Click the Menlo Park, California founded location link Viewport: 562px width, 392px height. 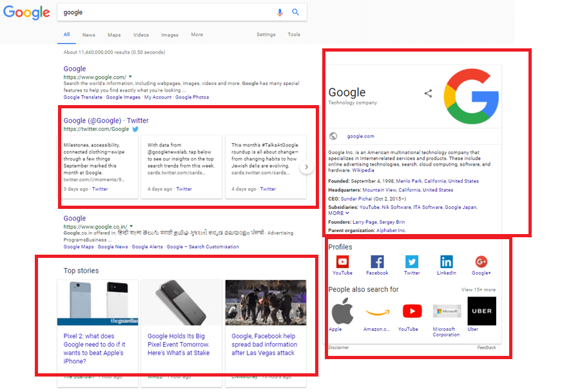pyautogui.click(x=437, y=181)
